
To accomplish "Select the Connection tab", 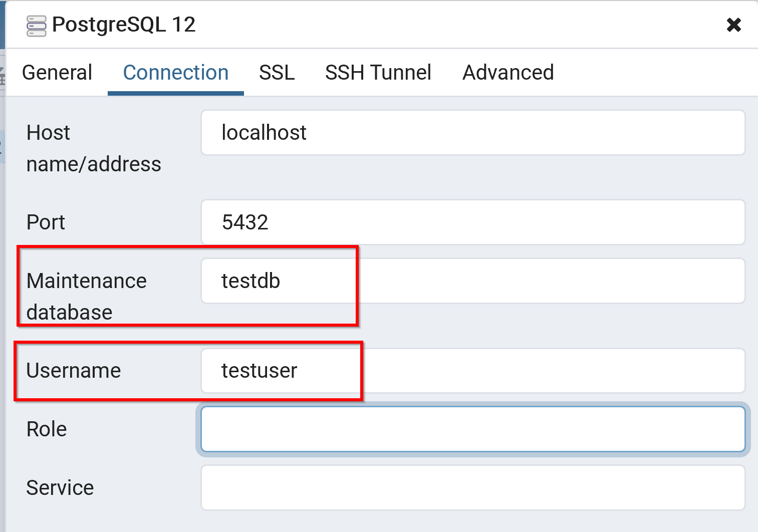I will coord(176,73).
